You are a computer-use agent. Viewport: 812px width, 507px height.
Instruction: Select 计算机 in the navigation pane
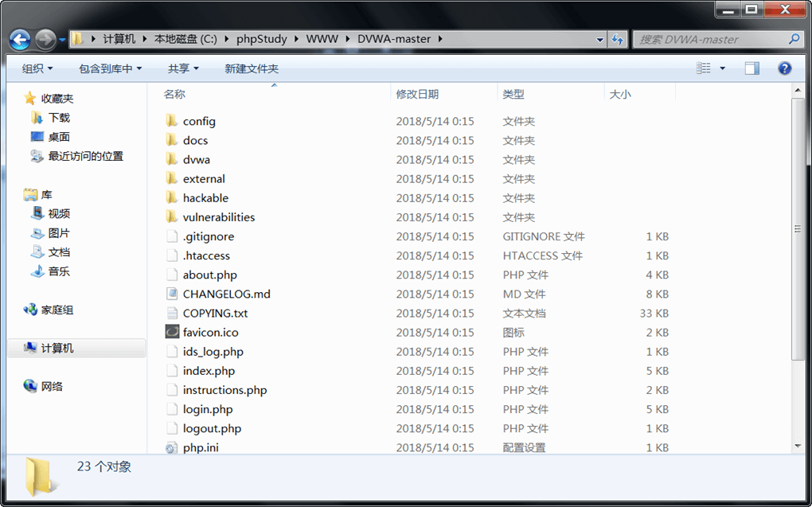click(76, 348)
